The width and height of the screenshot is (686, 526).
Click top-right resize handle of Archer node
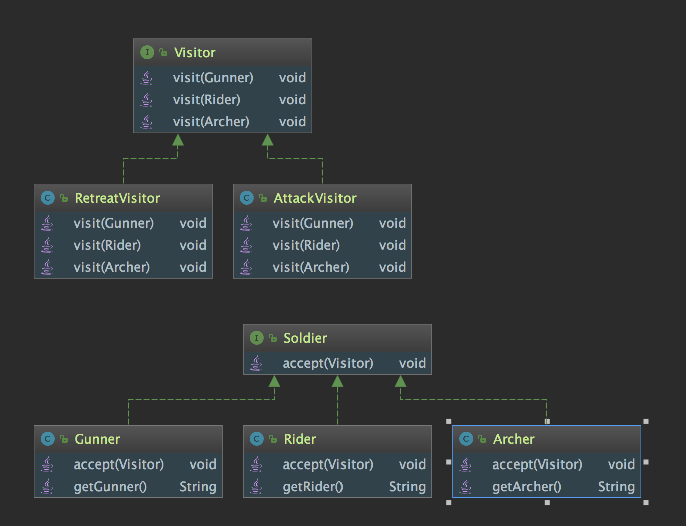645,422
